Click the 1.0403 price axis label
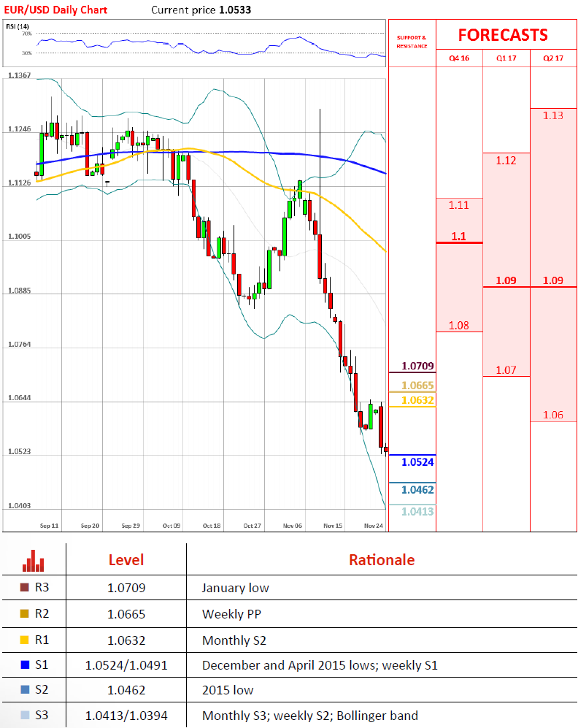This screenshot has width=578, height=728. coord(19,505)
